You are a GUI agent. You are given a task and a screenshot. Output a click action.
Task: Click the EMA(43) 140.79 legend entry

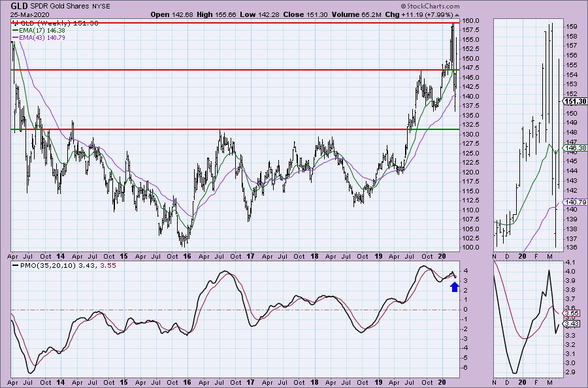click(x=39, y=37)
